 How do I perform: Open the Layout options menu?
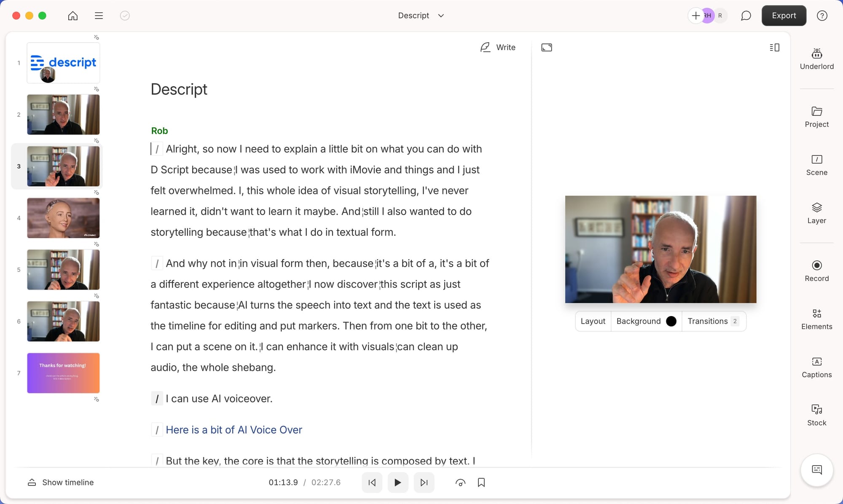(x=593, y=321)
